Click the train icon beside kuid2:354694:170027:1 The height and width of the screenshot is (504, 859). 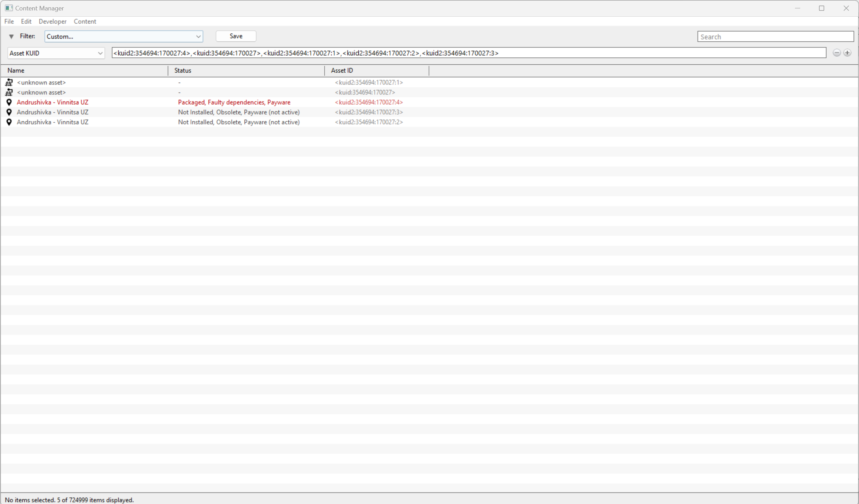(x=9, y=82)
